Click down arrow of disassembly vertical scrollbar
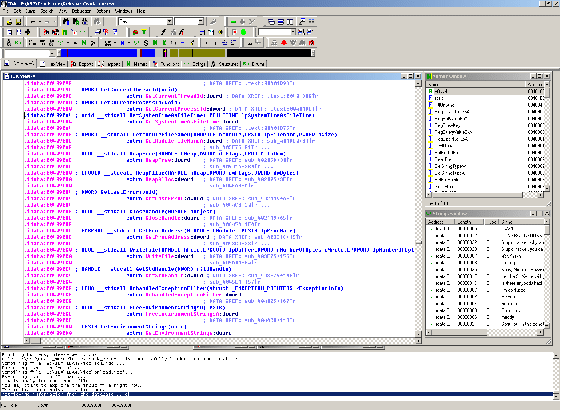Screen dimensions: 561x411 coord(418,334)
